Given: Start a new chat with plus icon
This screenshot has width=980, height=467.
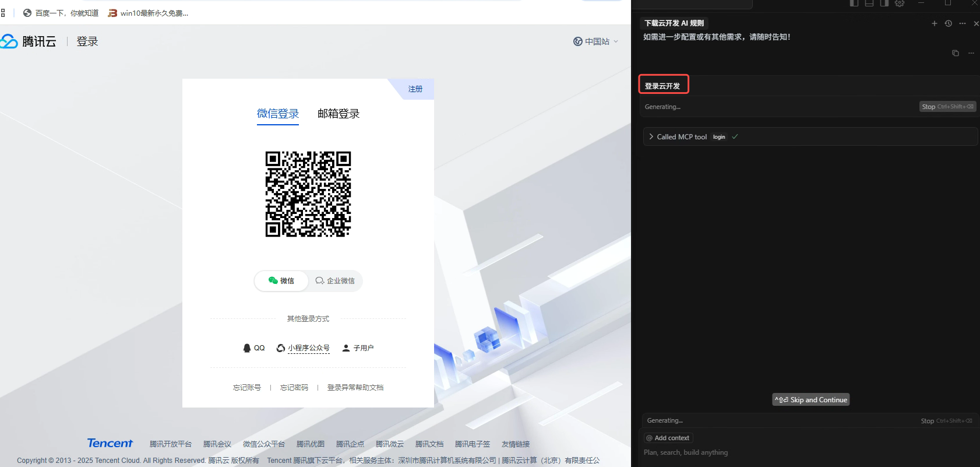Looking at the screenshot, I should point(935,23).
